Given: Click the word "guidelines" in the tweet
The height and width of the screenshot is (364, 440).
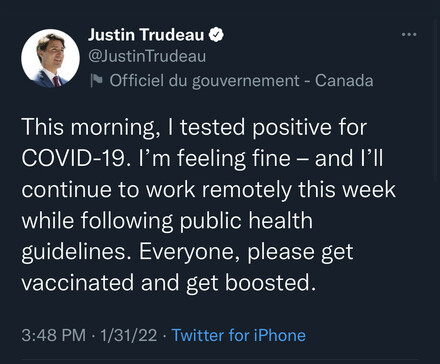Looking at the screenshot, I should pos(77,251).
